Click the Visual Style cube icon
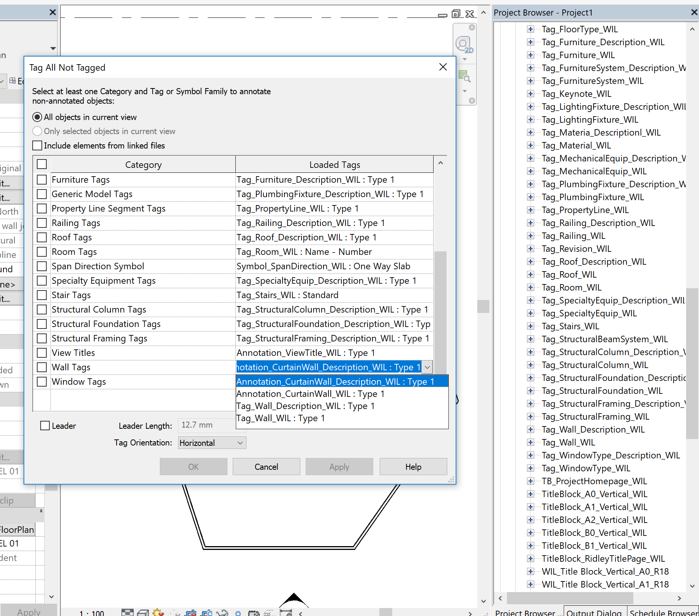 (143, 612)
